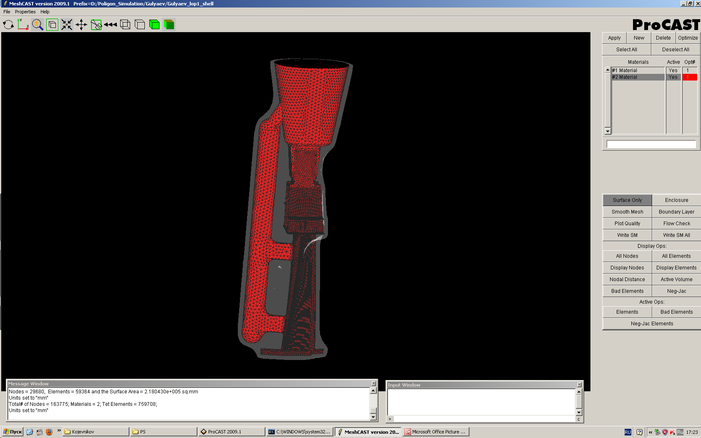Select the pan move arrows tool

pos(81,24)
